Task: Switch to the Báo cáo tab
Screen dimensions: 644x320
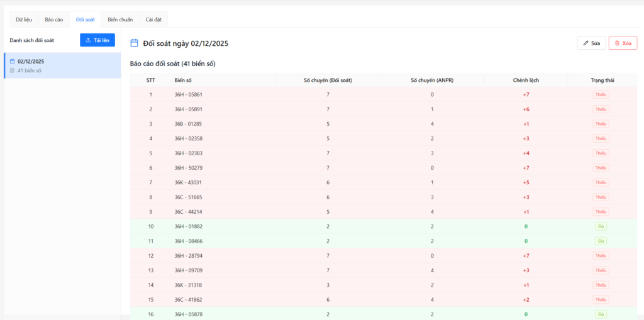Action: (x=53, y=19)
